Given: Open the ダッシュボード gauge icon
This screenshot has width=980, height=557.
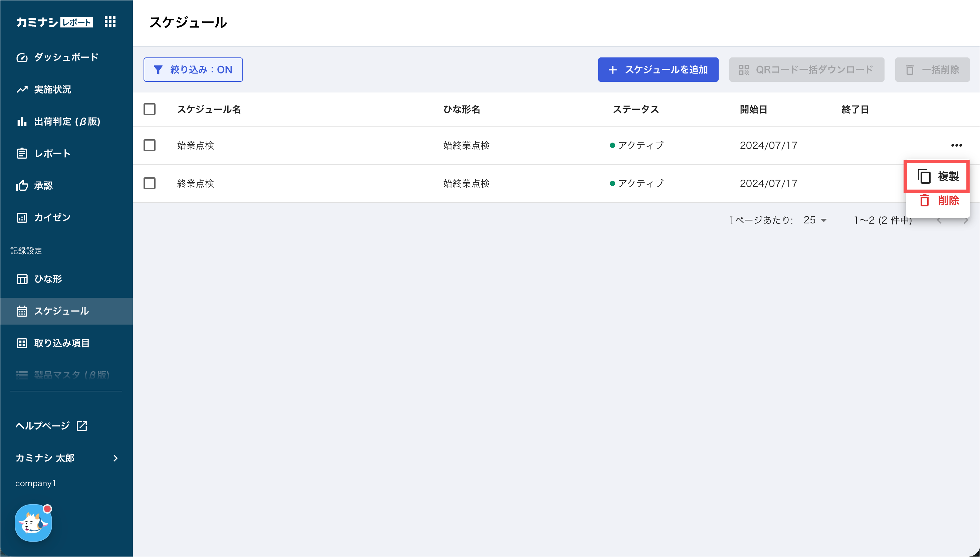Looking at the screenshot, I should [22, 57].
